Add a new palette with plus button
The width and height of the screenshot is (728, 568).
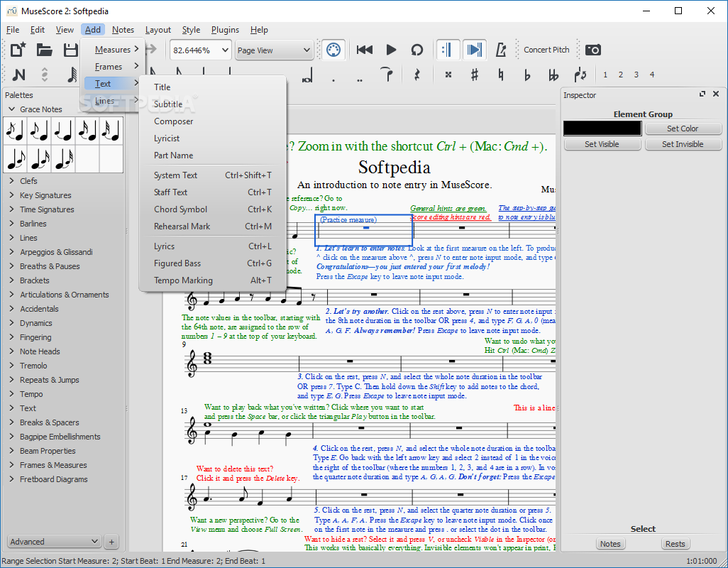click(x=111, y=542)
